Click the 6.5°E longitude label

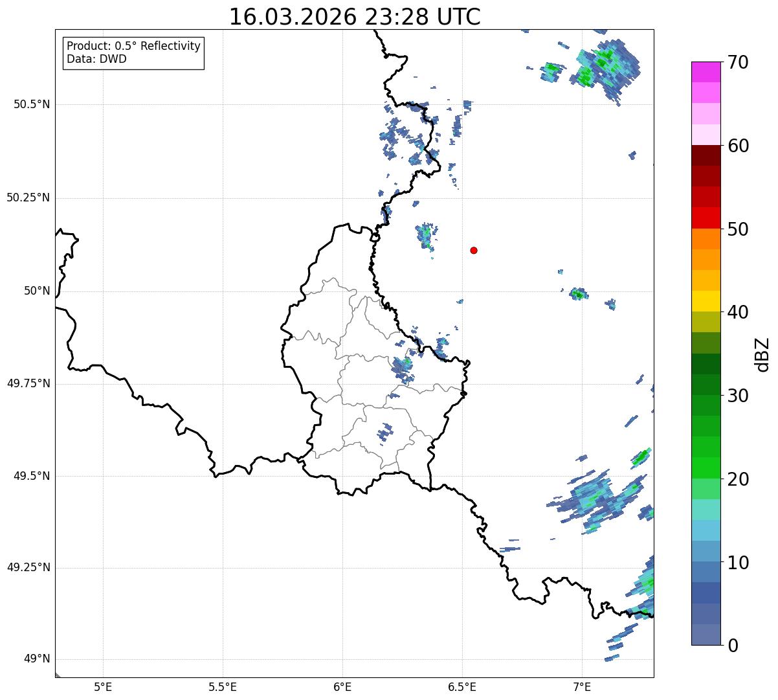[462, 686]
